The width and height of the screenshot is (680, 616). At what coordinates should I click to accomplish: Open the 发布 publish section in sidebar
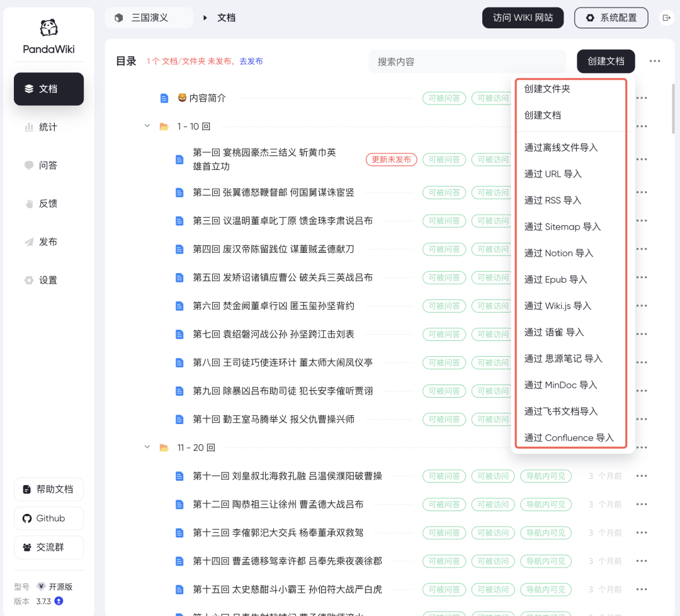48,242
